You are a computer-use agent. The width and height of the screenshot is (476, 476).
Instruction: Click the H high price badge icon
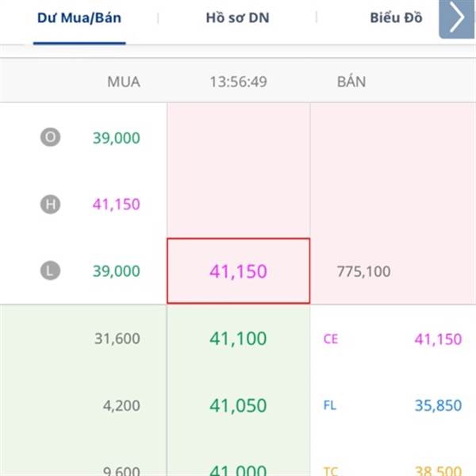click(x=51, y=205)
